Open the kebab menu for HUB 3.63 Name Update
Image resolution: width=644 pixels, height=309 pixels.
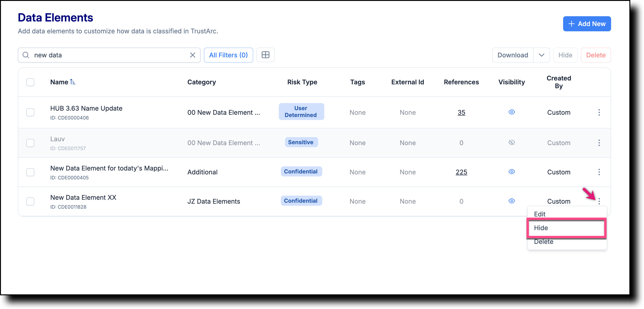[599, 112]
